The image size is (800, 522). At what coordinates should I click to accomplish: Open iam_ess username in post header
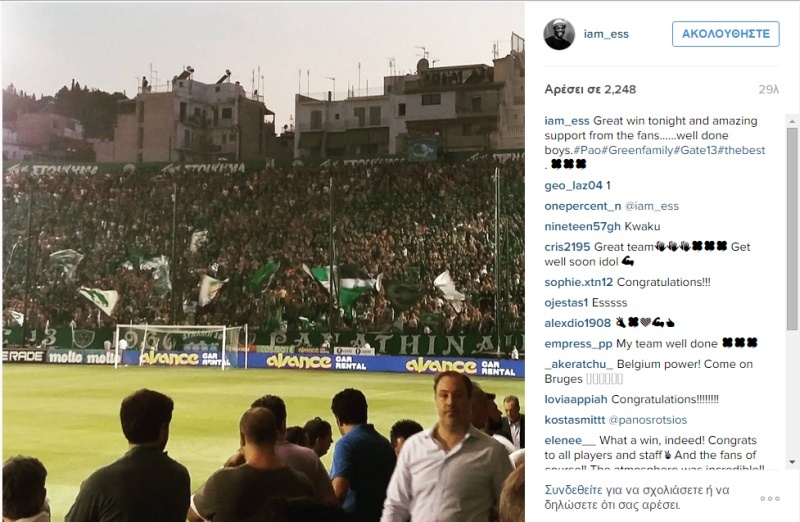(606, 34)
